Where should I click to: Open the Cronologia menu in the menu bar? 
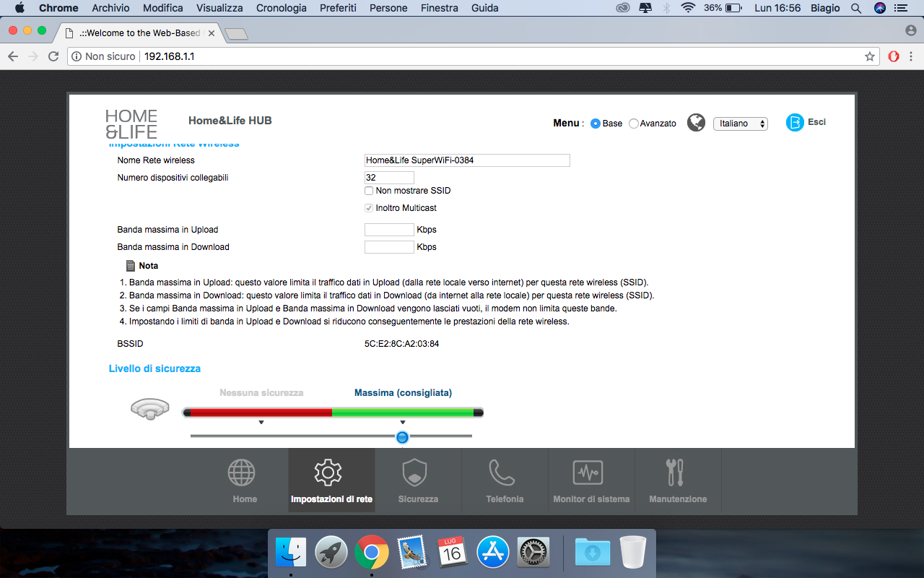coord(280,8)
